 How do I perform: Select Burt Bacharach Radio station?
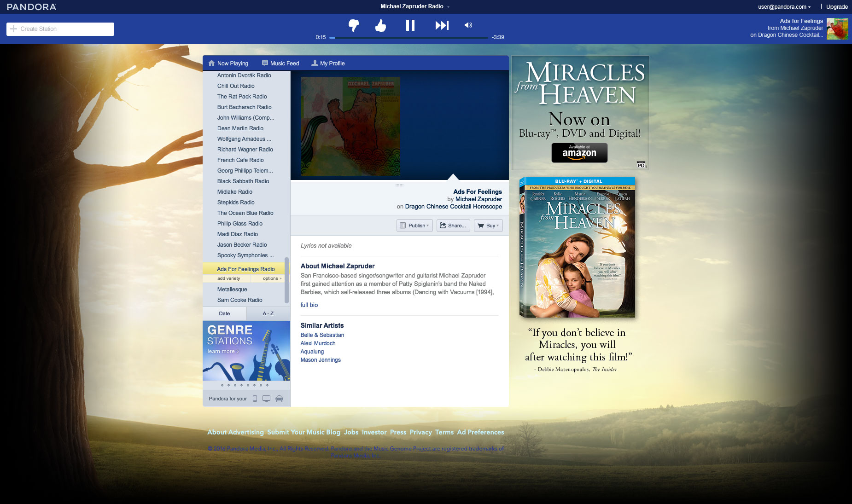(245, 107)
